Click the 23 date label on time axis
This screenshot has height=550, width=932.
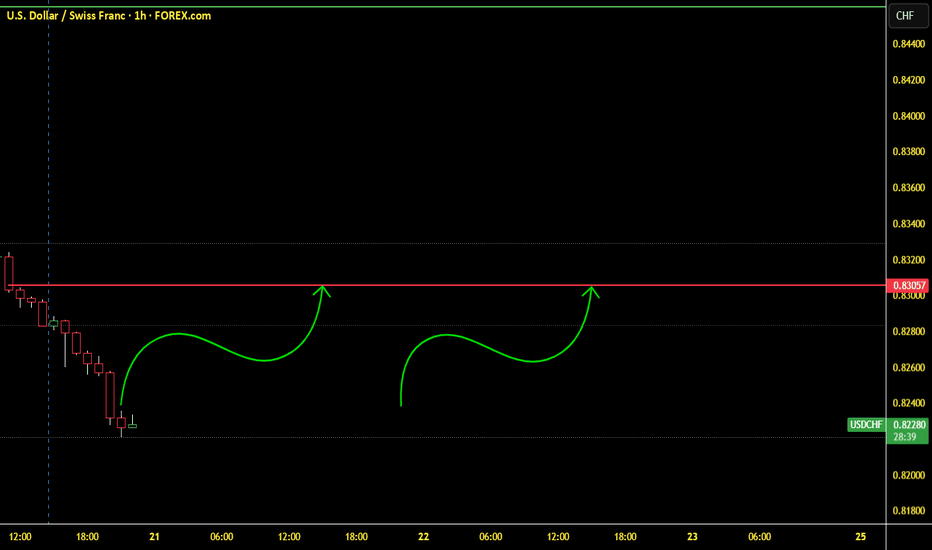coord(692,536)
